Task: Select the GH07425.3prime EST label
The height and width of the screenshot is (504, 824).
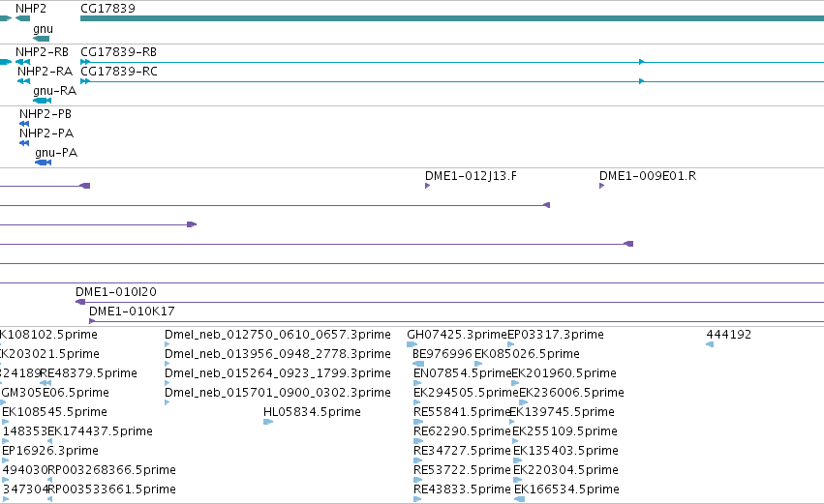Action: (457, 335)
